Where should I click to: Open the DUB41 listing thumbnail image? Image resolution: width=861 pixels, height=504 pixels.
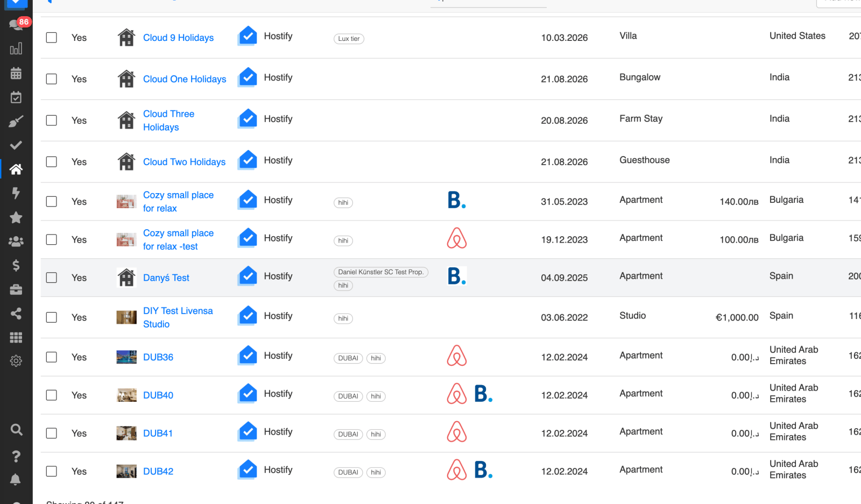[126, 433]
